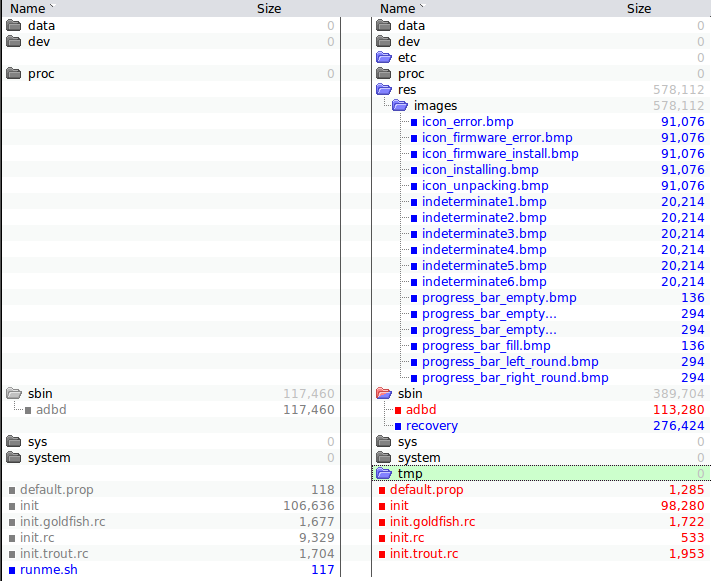Click the system folder icon in right pane
Viewport: 711px width, 581px height.
coord(384,458)
